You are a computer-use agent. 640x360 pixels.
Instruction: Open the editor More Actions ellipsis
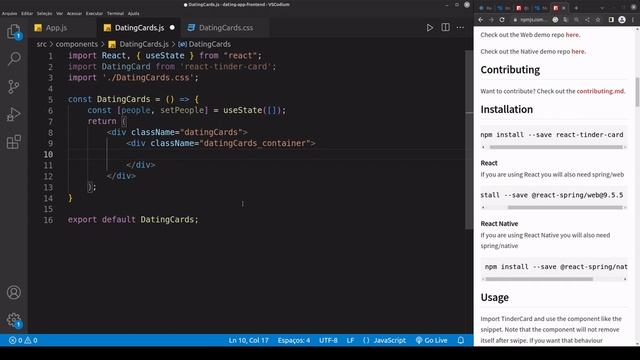coord(460,28)
